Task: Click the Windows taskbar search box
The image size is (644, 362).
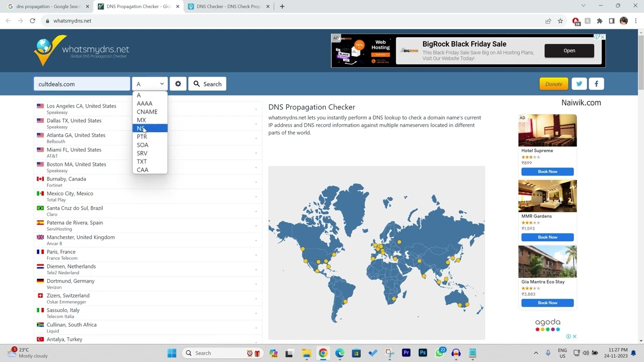Action: pyautogui.click(x=221, y=353)
